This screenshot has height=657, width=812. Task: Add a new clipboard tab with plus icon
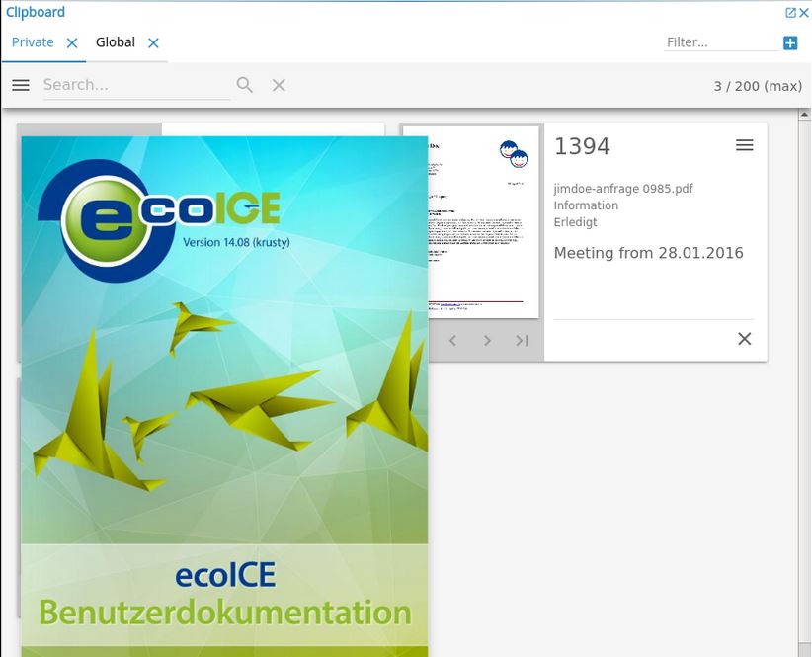click(x=790, y=42)
